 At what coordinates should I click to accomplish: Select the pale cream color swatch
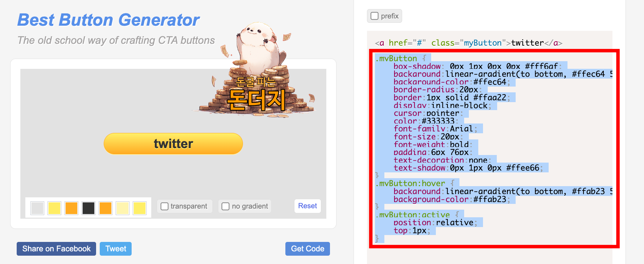pyautogui.click(x=123, y=208)
